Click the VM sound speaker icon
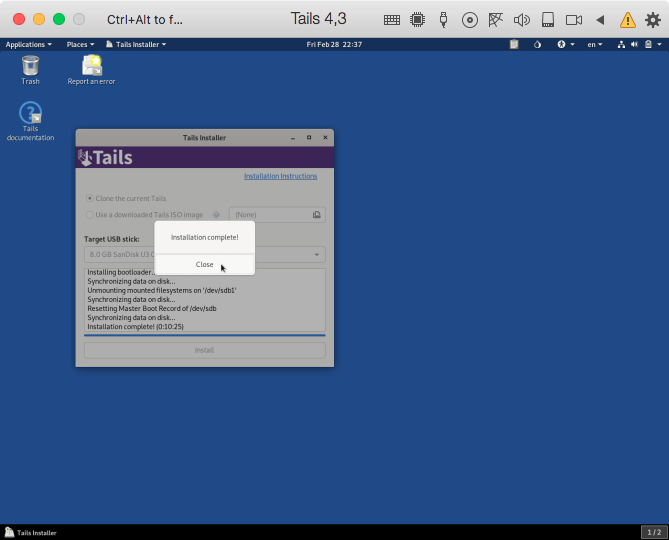The height and width of the screenshot is (540, 669). pos(521,20)
